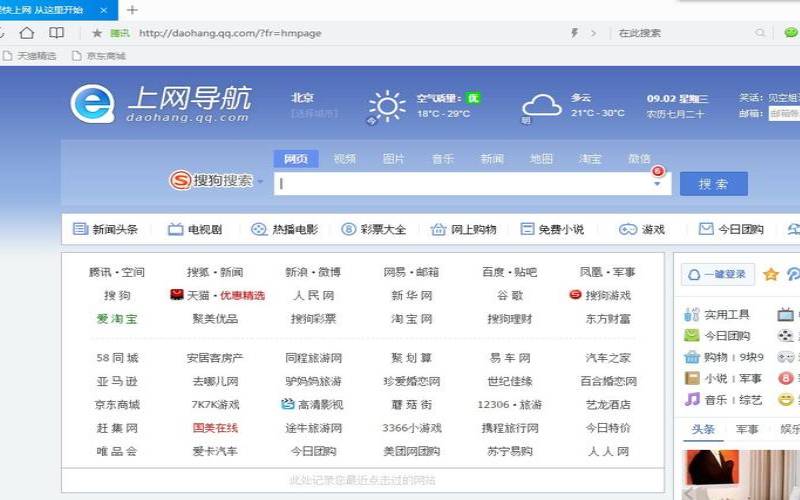Open the 爱淘宝 link
This screenshot has height=500, width=800.
coord(117,319)
